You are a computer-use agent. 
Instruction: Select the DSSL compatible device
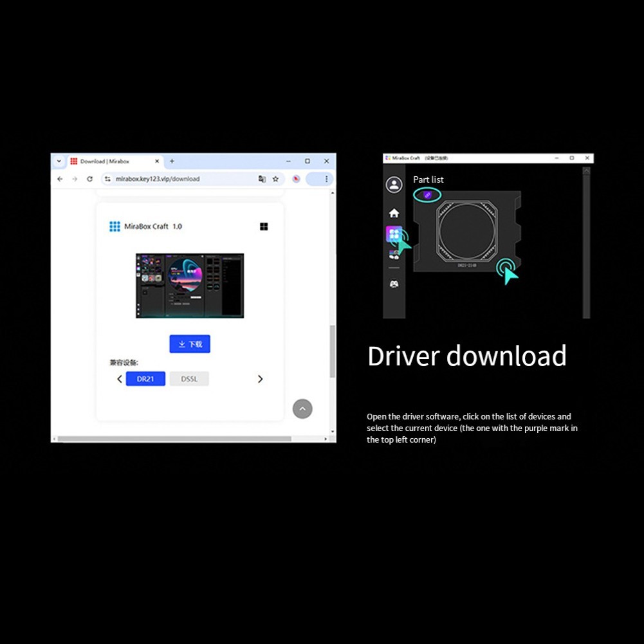(189, 379)
